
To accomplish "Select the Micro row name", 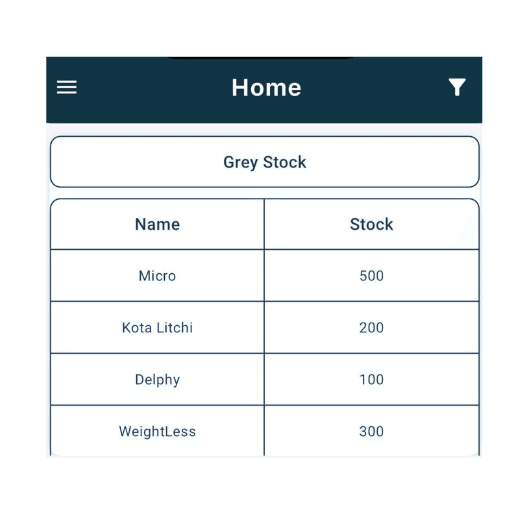I will 157,276.
